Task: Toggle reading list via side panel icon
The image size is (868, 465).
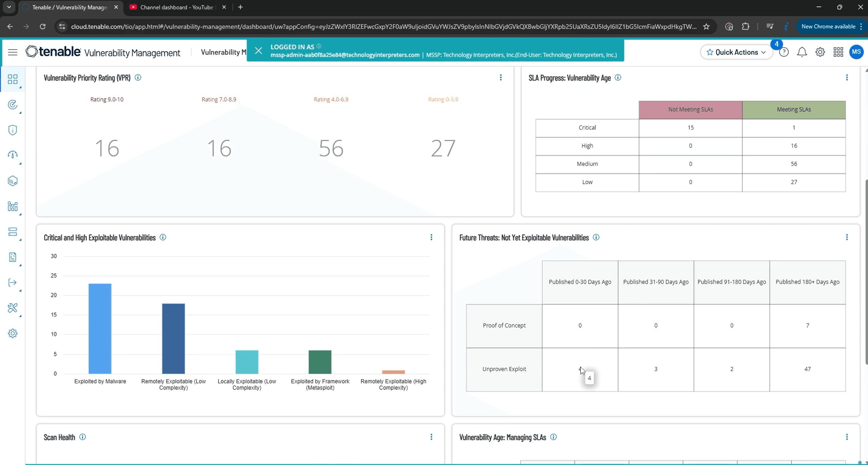Action: [770, 26]
